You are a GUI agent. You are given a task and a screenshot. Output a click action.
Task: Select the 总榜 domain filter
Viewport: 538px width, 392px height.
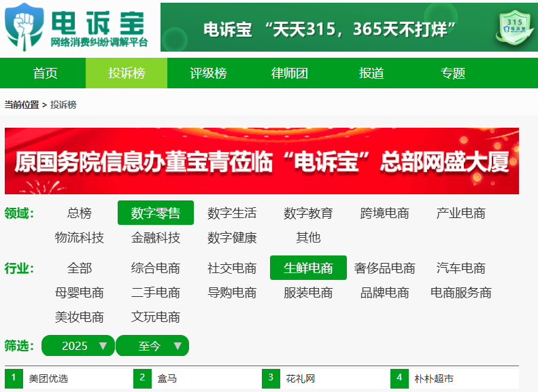tap(80, 213)
